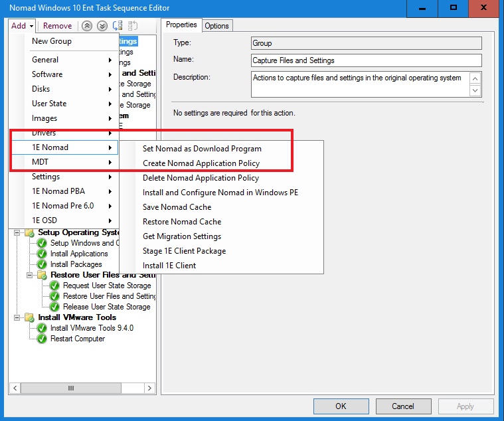Collapse the Restore User Files and Settings group
Screen dimensions: 504x421
pos(31,275)
